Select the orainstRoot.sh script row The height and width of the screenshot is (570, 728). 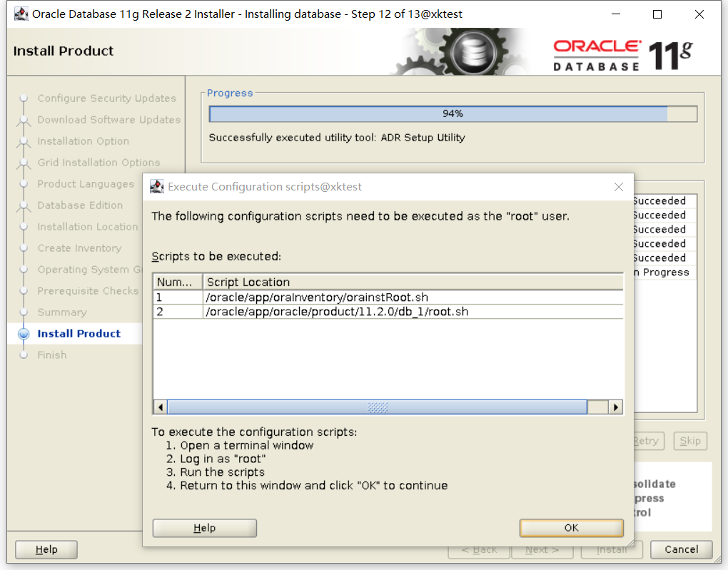[x=388, y=297]
